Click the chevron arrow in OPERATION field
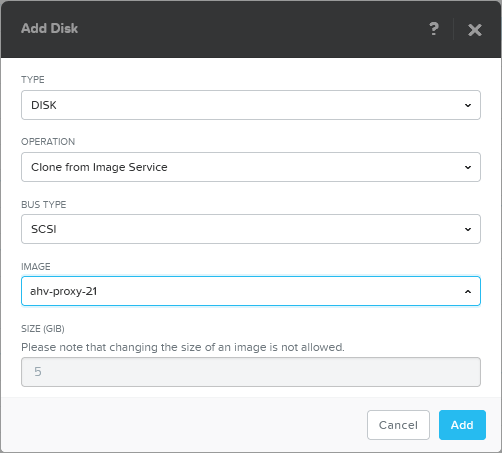502x453 pixels. point(468,167)
